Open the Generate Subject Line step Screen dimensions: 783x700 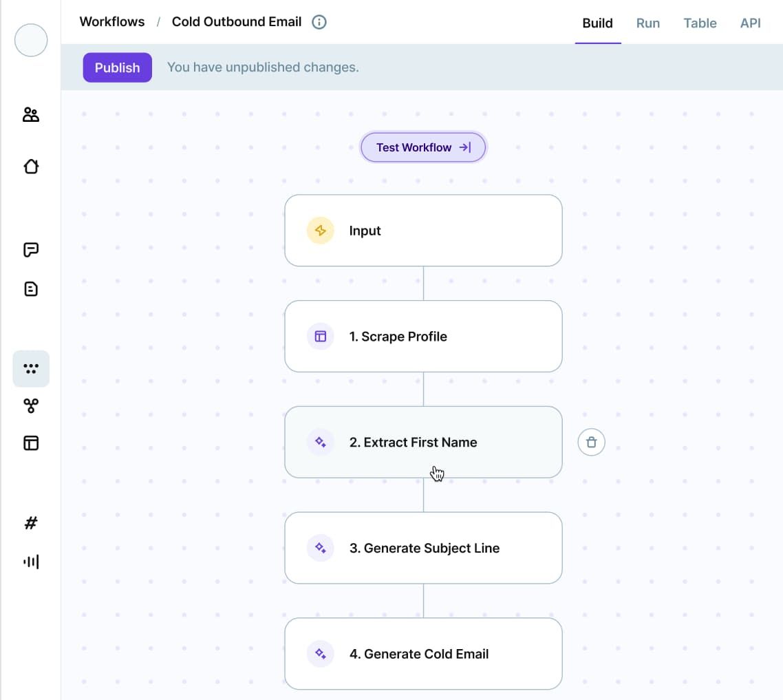pos(423,548)
